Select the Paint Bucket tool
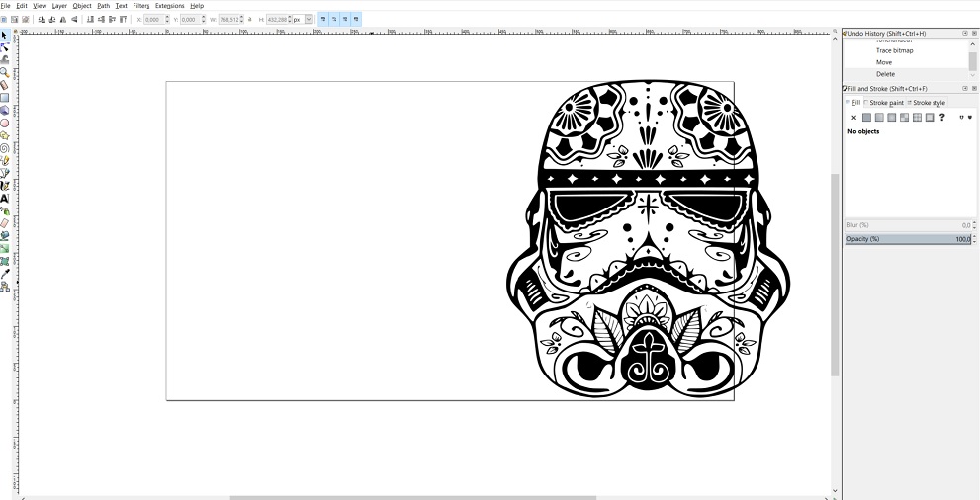 point(4,235)
